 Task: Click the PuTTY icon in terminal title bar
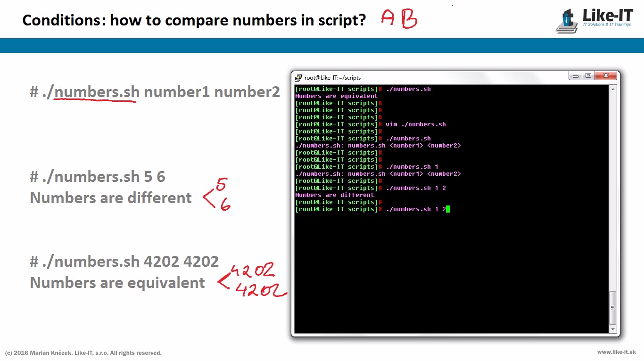(298, 78)
